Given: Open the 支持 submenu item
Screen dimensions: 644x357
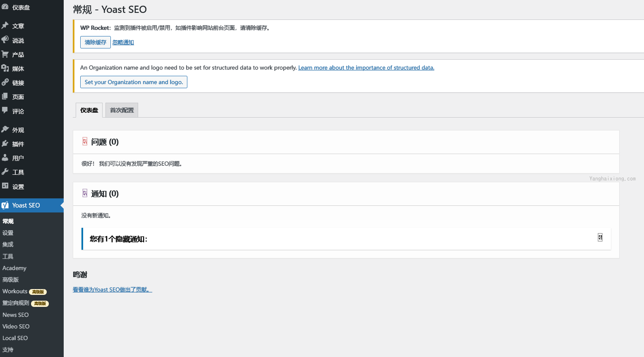Looking at the screenshot, I should coord(8,350).
